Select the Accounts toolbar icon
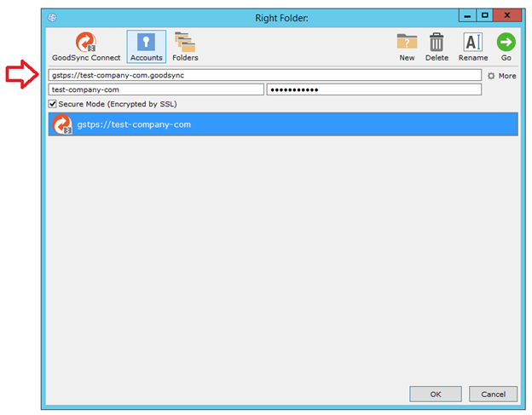 pyautogui.click(x=147, y=46)
